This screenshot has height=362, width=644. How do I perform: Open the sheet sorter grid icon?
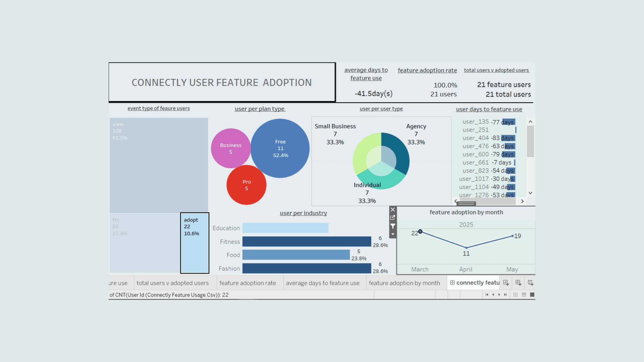tap(515, 295)
